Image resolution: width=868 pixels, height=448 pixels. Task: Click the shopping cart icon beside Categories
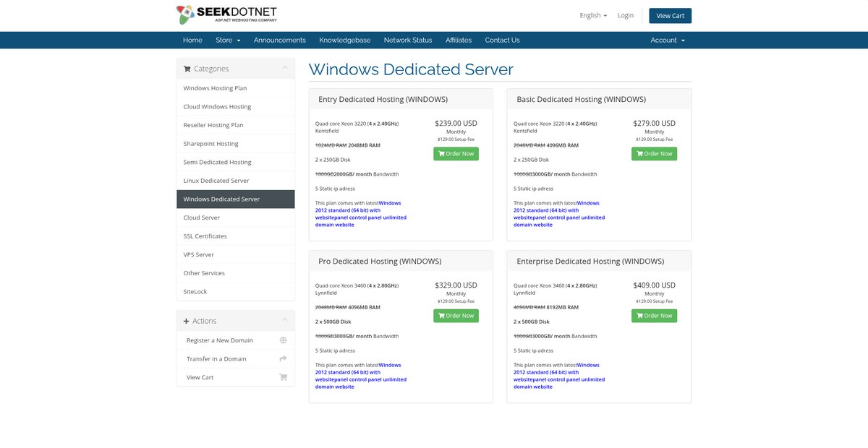tap(187, 69)
